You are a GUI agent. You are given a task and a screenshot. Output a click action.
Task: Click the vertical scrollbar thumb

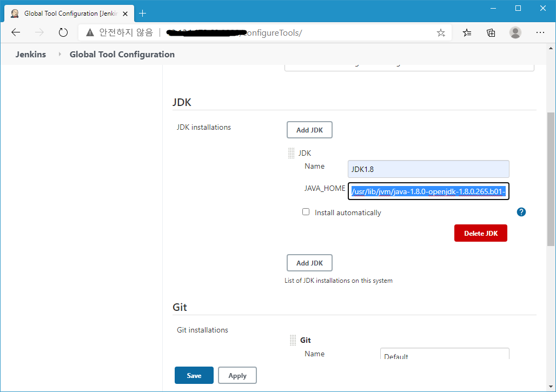pos(551,179)
